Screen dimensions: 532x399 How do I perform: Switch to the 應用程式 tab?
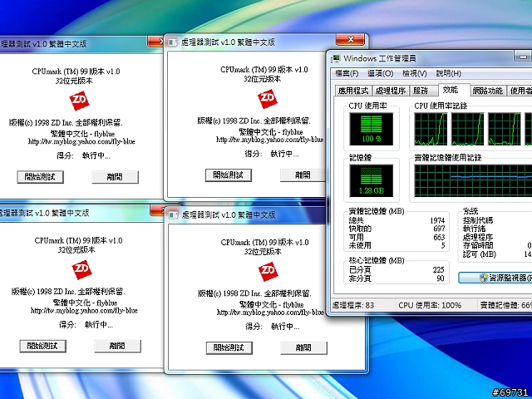(353, 91)
